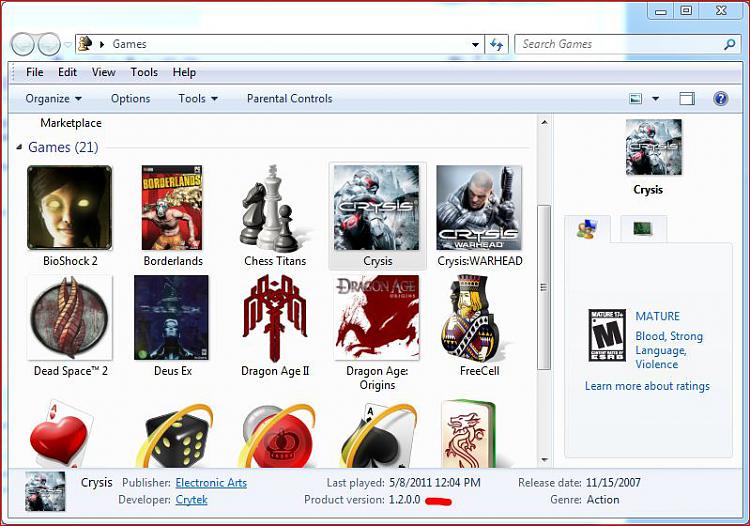
Task: Open the recent pages dropdown arrow
Action: point(68,44)
